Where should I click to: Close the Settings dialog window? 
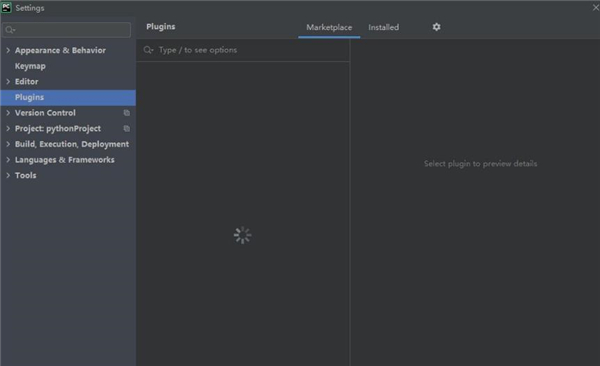point(595,8)
